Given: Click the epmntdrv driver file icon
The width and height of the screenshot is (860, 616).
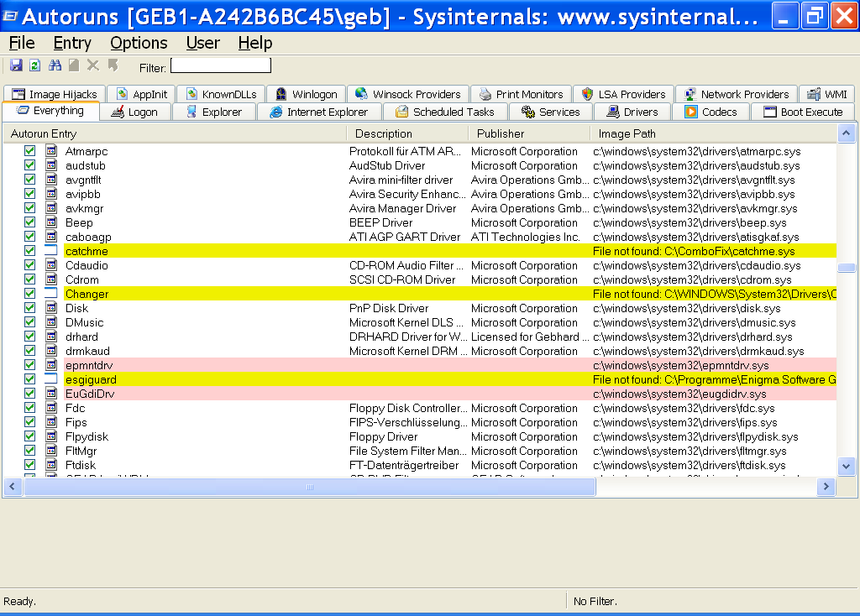Looking at the screenshot, I should click(51, 364).
